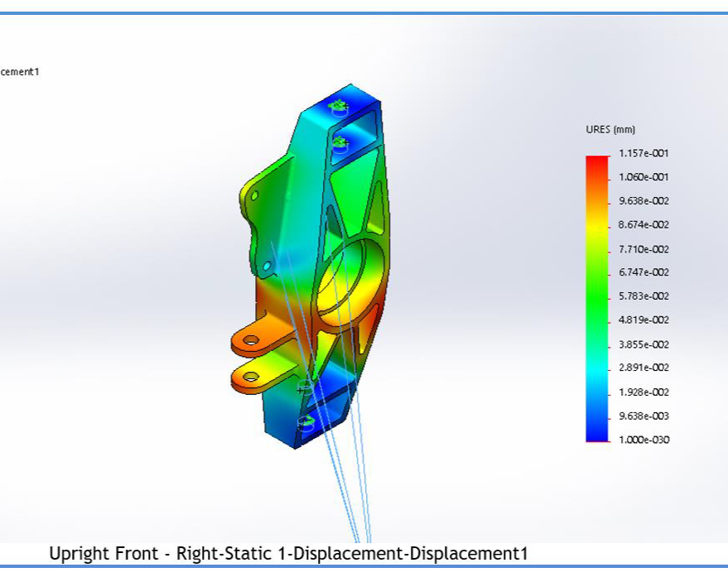Click the small black crosshair marker on model

pyautogui.click(x=302, y=387)
